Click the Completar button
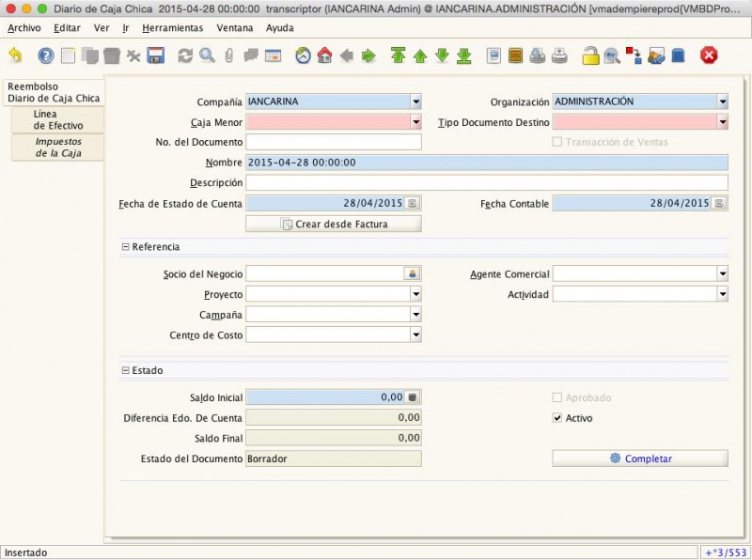 point(640,459)
